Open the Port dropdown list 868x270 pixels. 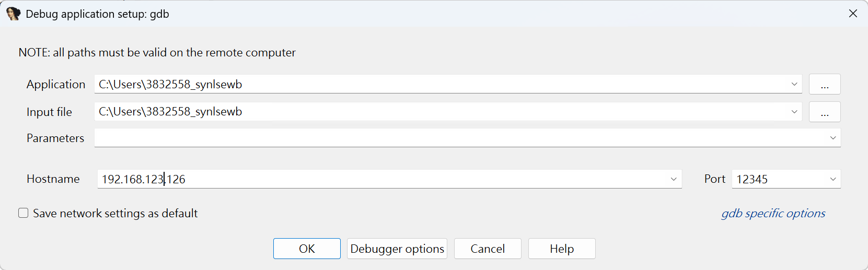click(832, 179)
